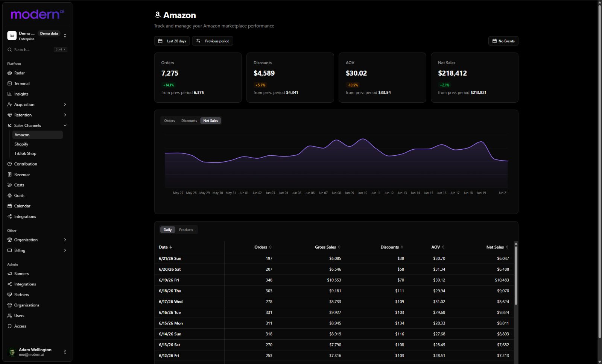Click the Contribution pie icon
The height and width of the screenshot is (364, 602).
click(10, 164)
